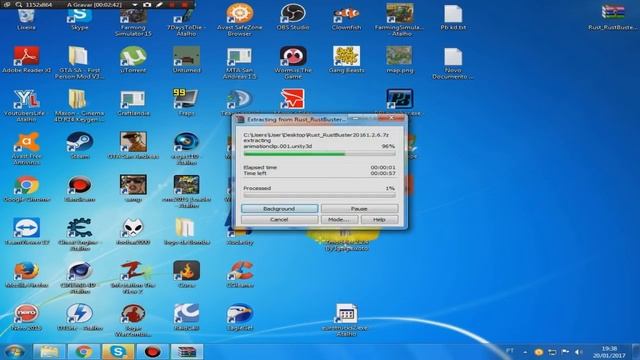Viewport: 640px width, 360px height.
Task: Select the foobar2000 alien-face icon
Action: tap(133, 231)
